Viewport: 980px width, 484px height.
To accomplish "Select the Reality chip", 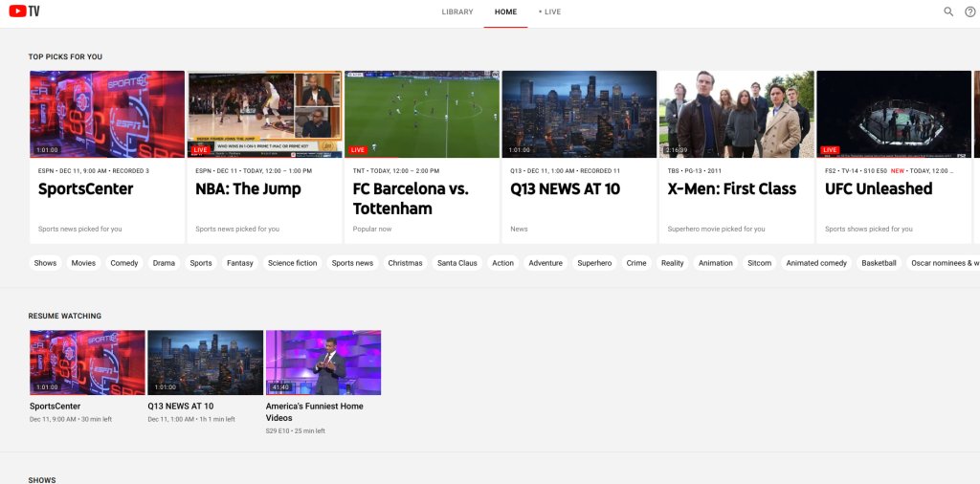I will (673, 263).
